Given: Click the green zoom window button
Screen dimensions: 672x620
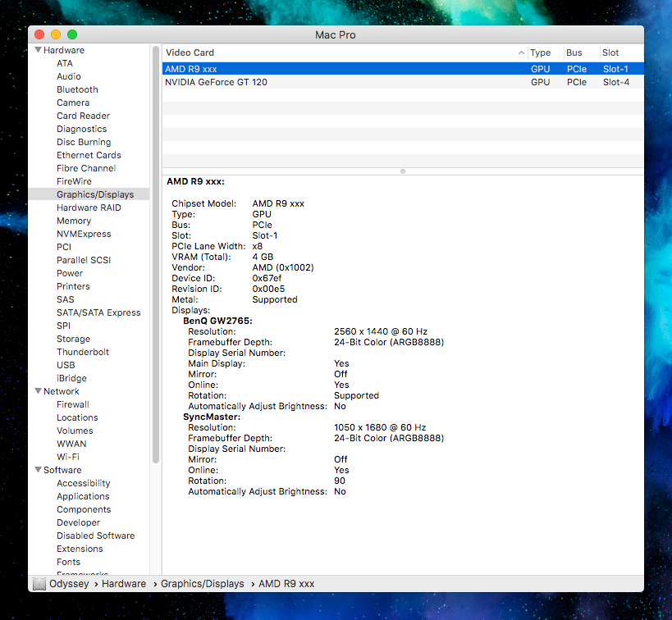Looking at the screenshot, I should tap(72, 34).
